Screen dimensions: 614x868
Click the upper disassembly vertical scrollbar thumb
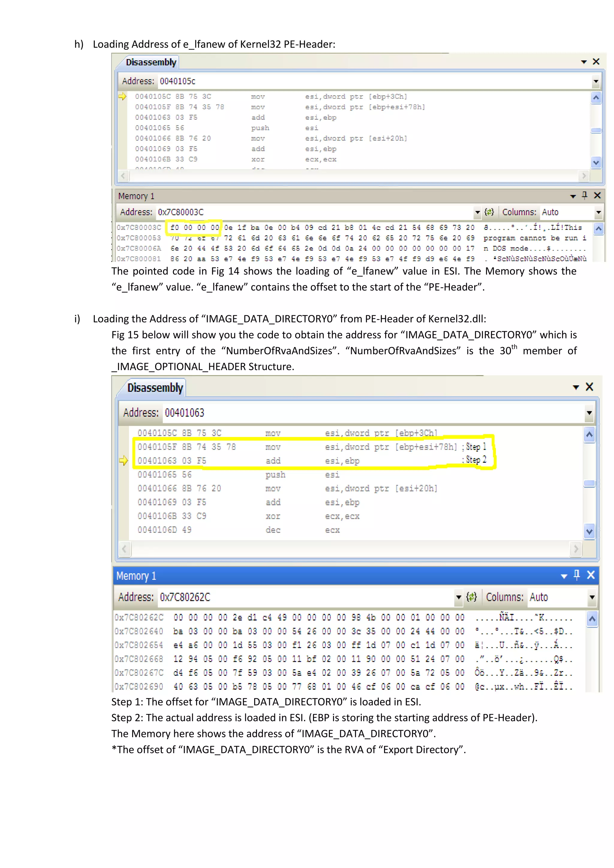coord(596,130)
